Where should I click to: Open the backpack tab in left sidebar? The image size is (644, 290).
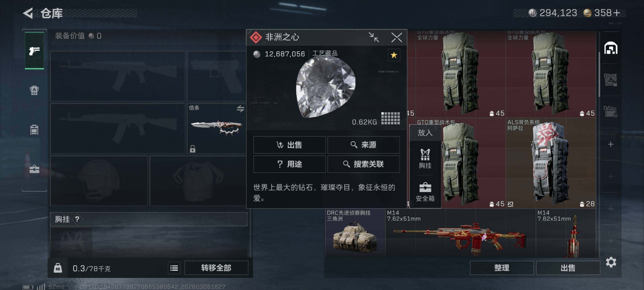tap(34, 90)
